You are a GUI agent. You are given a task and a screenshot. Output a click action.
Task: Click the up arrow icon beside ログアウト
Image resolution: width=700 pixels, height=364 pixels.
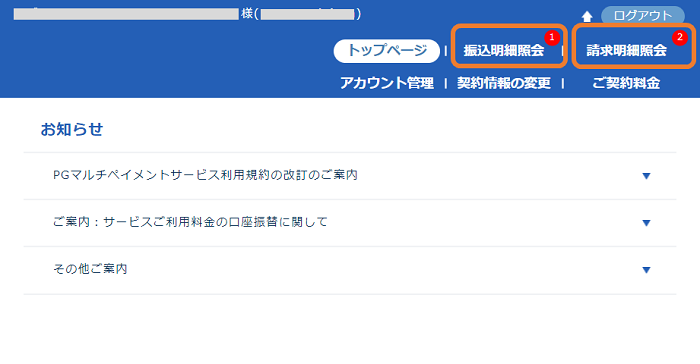[x=587, y=17]
